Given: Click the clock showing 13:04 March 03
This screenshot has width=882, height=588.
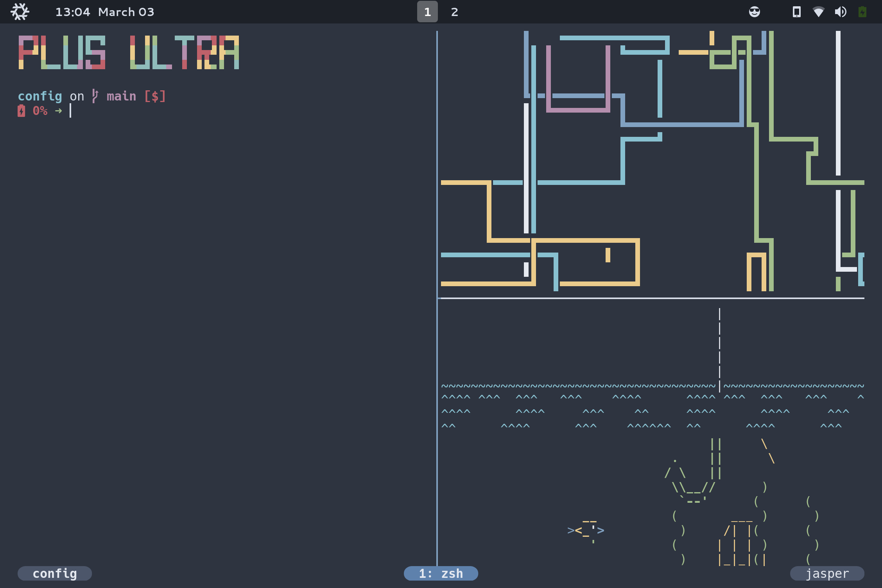Looking at the screenshot, I should tap(104, 12).
